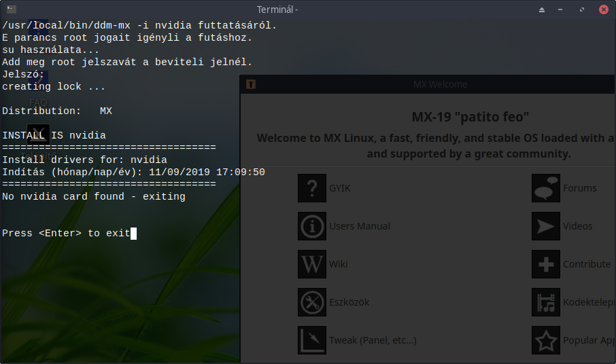Click the Popular Apps label

pos(589,340)
